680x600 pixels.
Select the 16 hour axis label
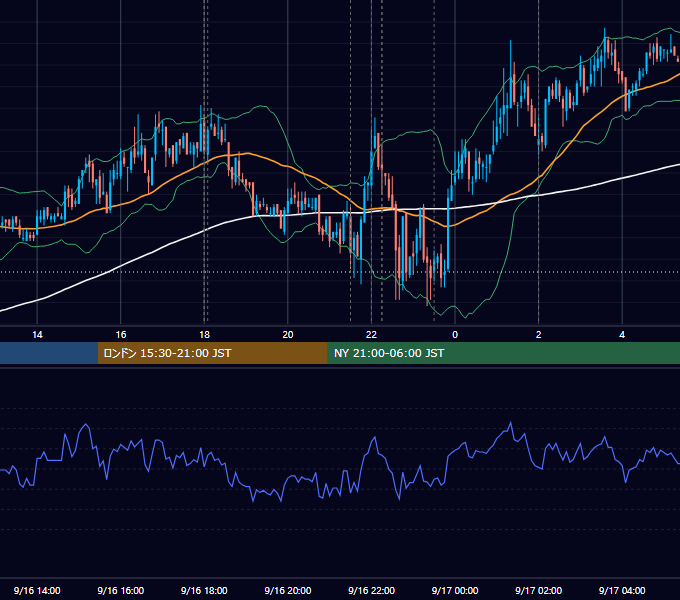pyautogui.click(x=121, y=334)
